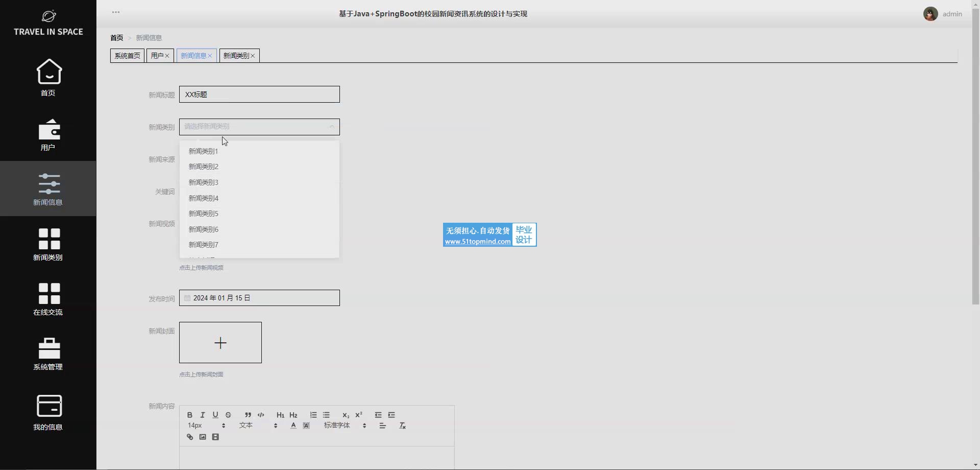980x470 pixels.
Task: Insert a video in the editor
Action: (x=215, y=437)
